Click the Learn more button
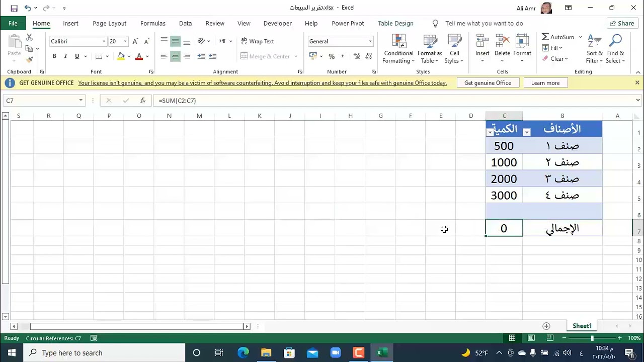Screen dimensions: 644x362 tap(545, 83)
